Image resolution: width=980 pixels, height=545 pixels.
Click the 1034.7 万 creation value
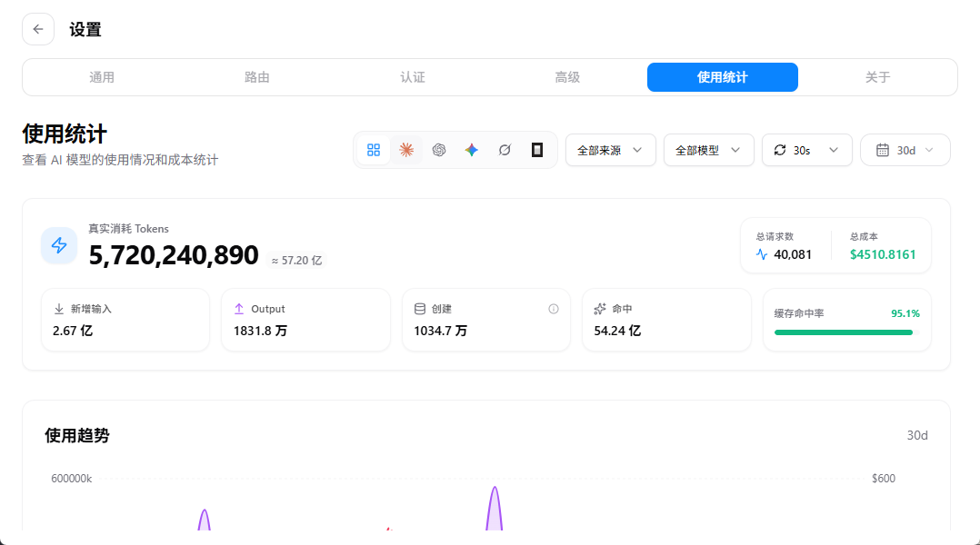[x=440, y=331]
